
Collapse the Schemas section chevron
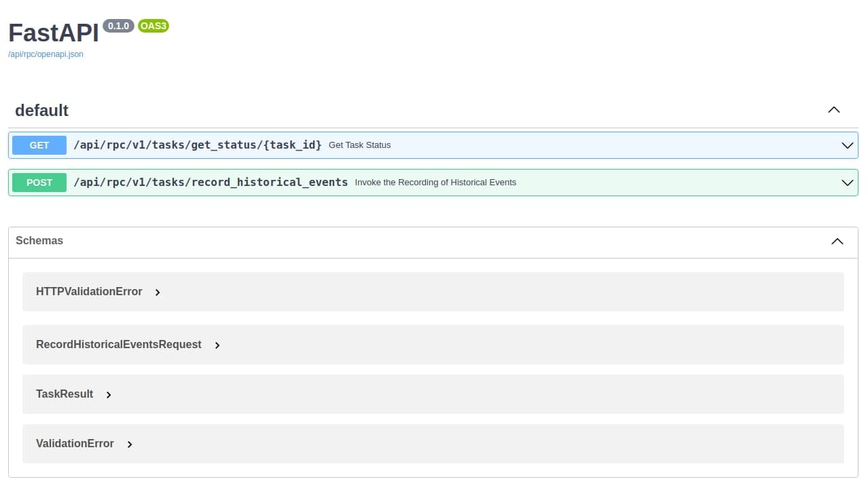837,242
